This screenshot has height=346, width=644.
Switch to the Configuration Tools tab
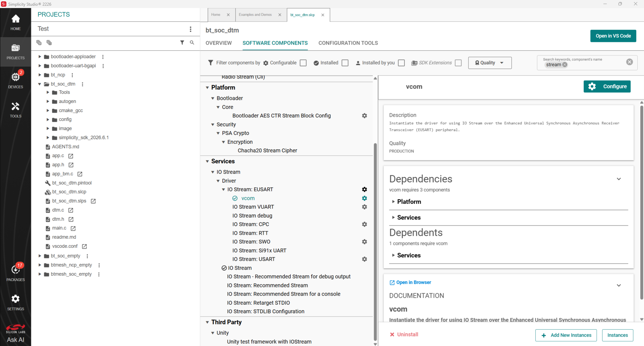(x=348, y=43)
